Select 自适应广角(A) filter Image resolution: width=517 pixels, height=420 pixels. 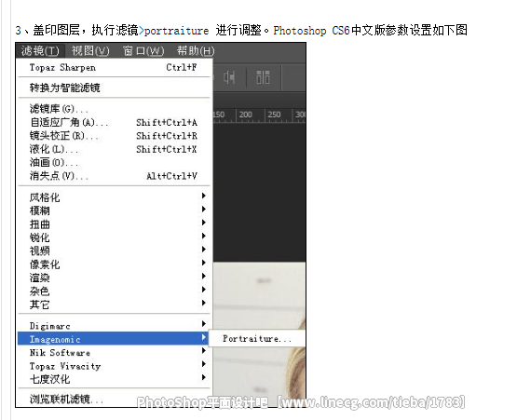click(114, 122)
